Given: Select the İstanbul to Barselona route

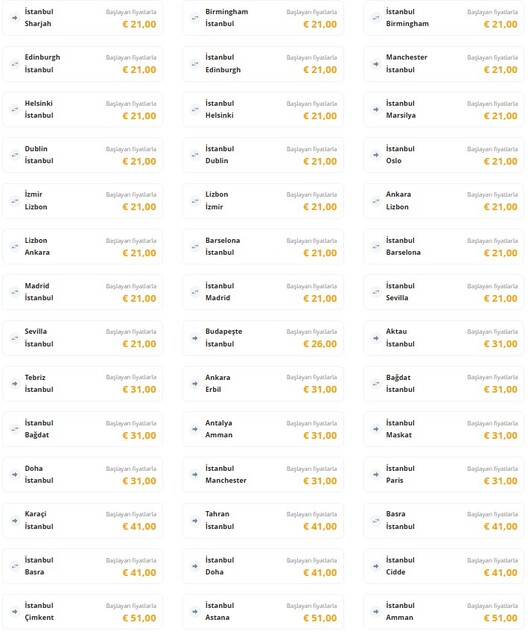Looking at the screenshot, I should 444,247.
